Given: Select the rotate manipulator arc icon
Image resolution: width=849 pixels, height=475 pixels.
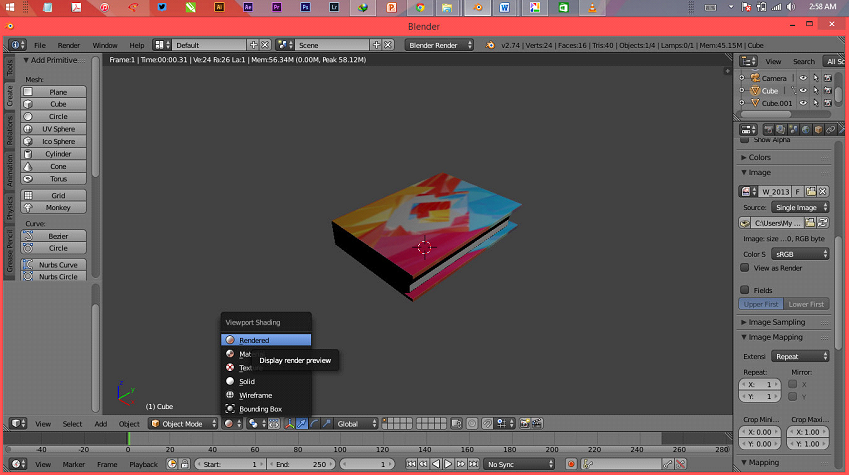Looking at the screenshot, I should pos(314,424).
